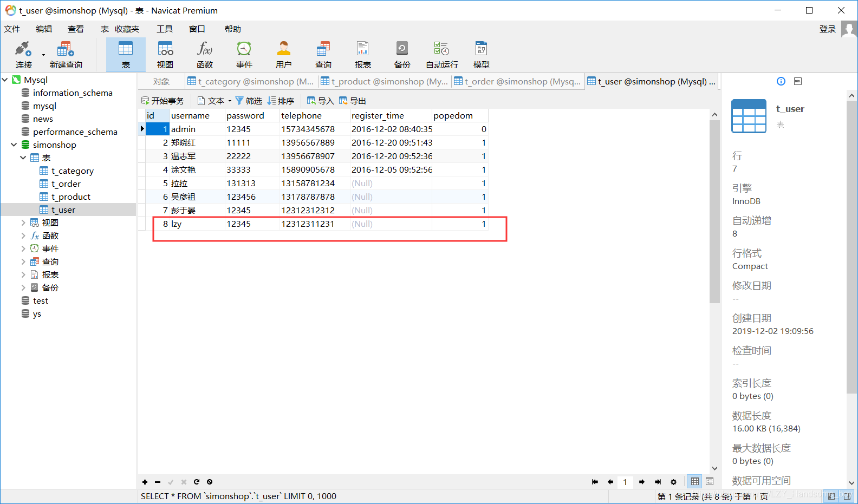The height and width of the screenshot is (504, 858).
Task: Click the add record plus icon
Action: click(x=145, y=482)
